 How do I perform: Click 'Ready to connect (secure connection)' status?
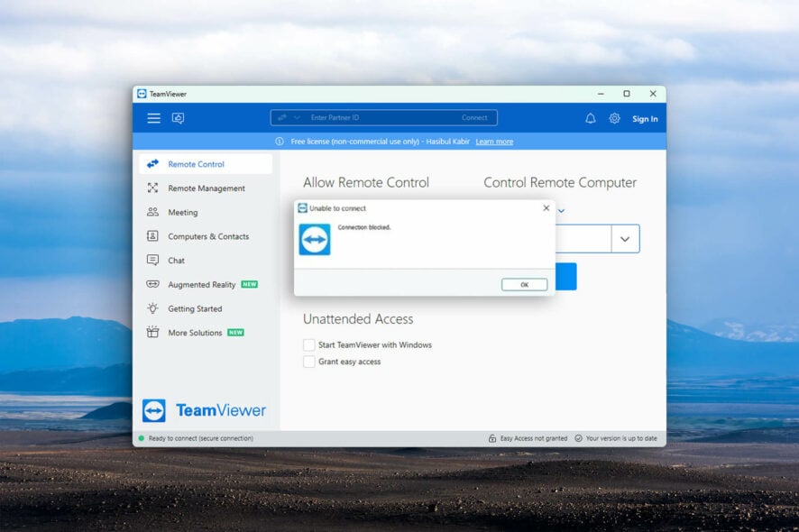pos(201,438)
